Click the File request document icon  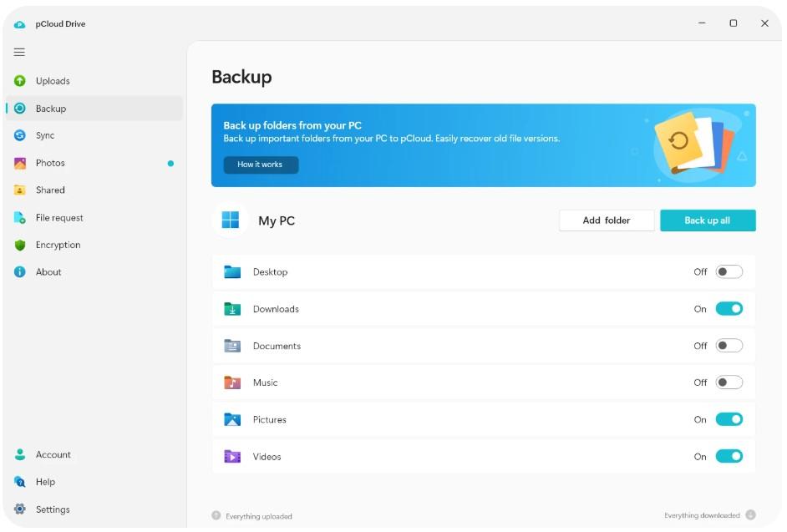(x=19, y=218)
